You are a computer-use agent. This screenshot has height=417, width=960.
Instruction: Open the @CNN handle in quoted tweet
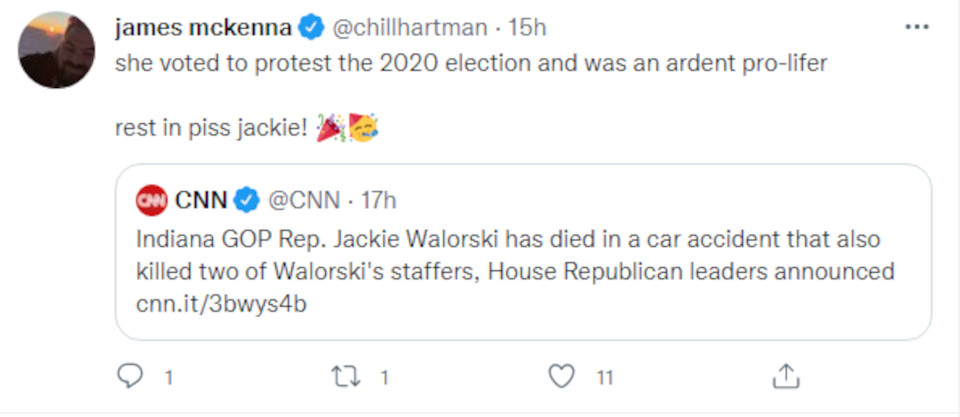click(x=304, y=200)
